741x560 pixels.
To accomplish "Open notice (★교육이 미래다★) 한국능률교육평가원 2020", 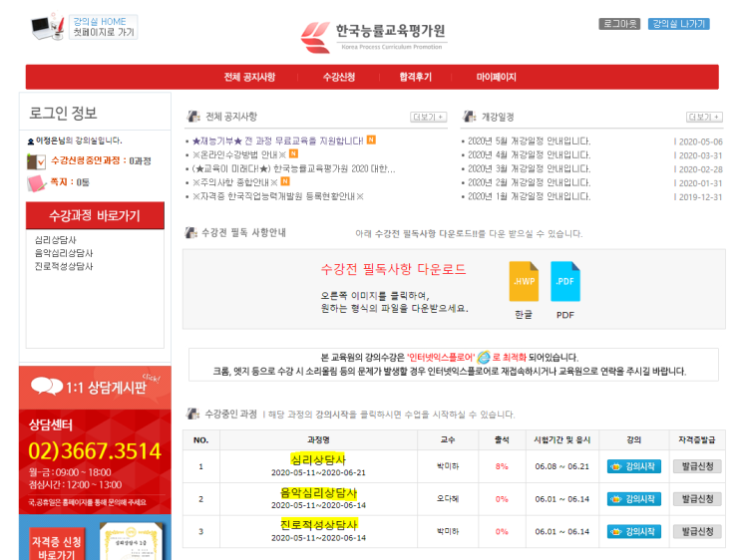I will point(293,168).
